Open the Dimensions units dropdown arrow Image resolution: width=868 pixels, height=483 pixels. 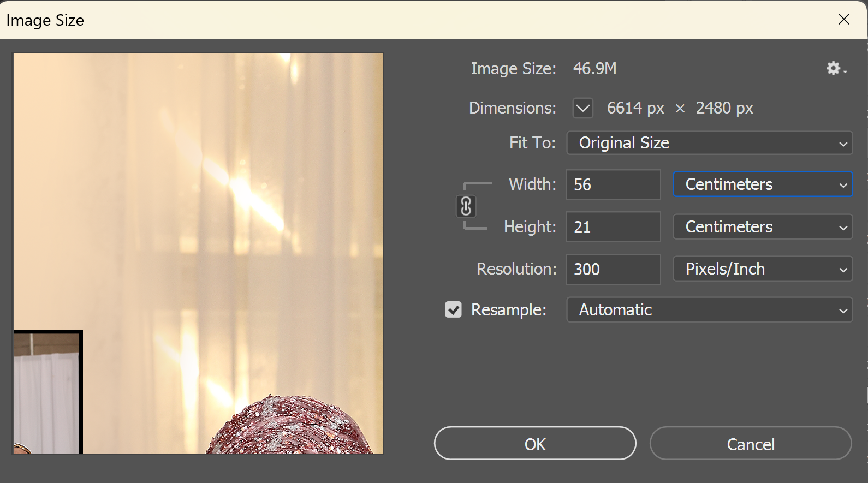tap(582, 108)
